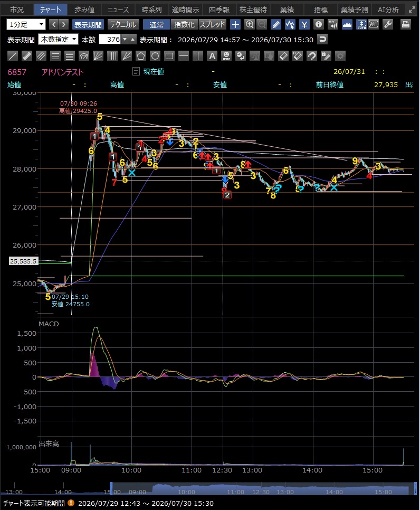
Task: Switch to the 四季報 tab
Action: point(219,10)
